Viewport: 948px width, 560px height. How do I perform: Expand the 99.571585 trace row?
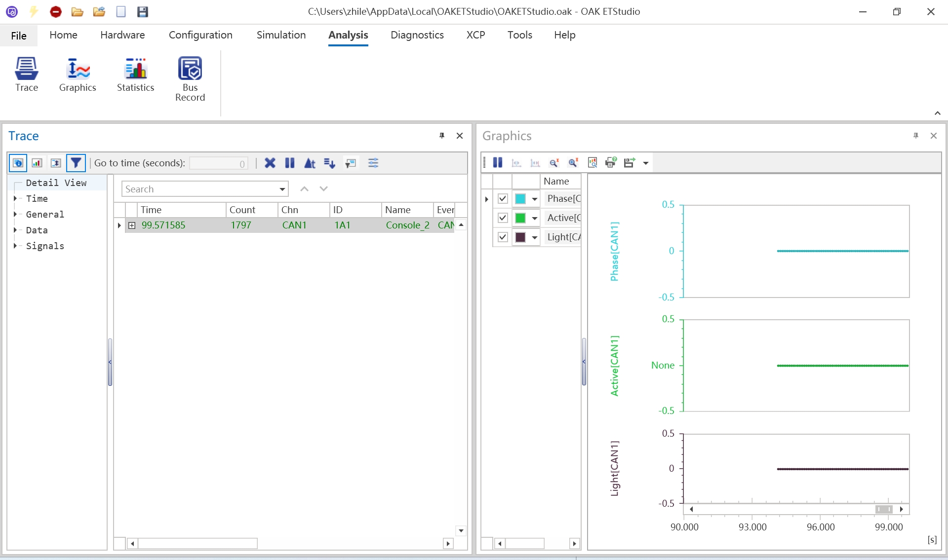point(132,225)
